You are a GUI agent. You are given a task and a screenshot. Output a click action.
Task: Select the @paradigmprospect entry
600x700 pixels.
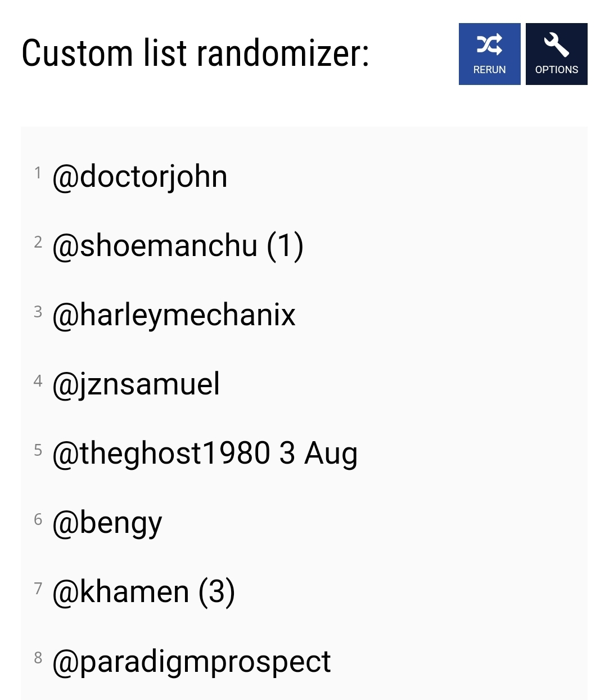pyautogui.click(x=191, y=662)
